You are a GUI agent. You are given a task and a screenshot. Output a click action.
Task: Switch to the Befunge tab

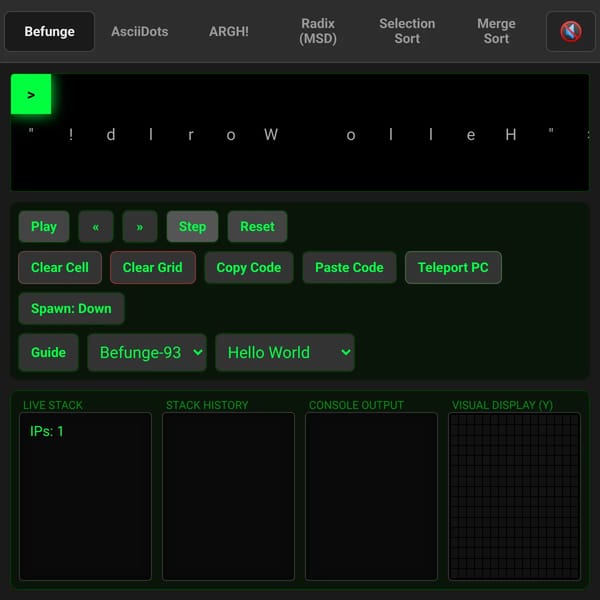pos(49,31)
